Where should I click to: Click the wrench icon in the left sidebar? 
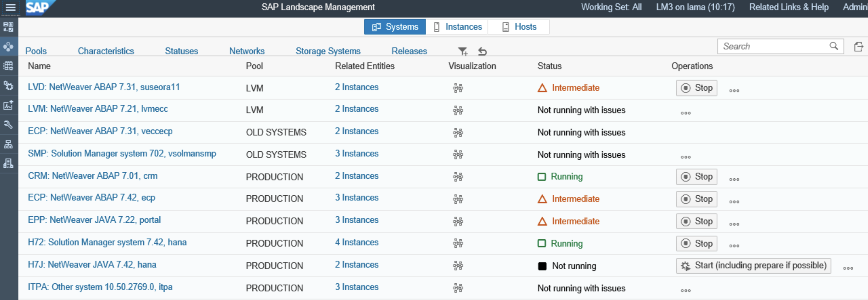[x=8, y=125]
